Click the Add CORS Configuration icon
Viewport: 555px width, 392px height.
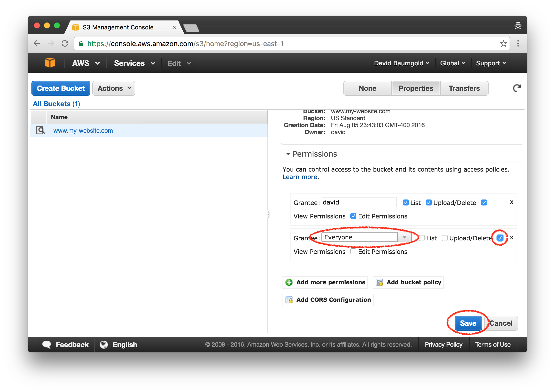[289, 300]
